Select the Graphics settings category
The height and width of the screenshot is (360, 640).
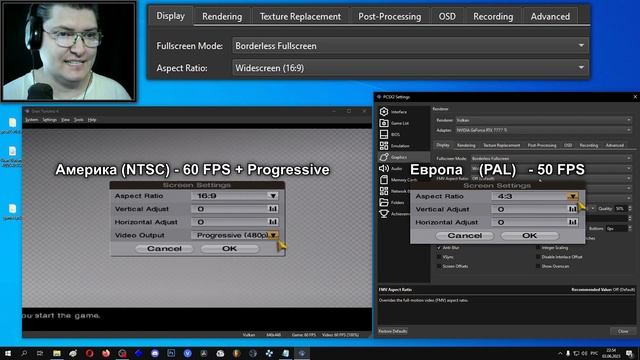404,157
